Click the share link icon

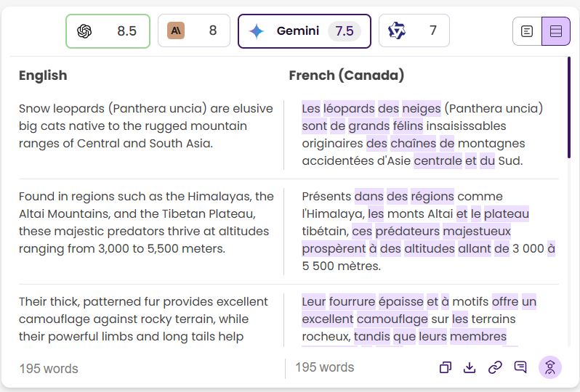495,367
